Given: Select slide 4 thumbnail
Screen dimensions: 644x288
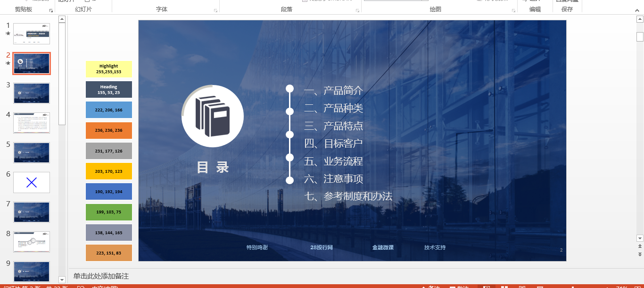Looking at the screenshot, I should (x=32, y=123).
